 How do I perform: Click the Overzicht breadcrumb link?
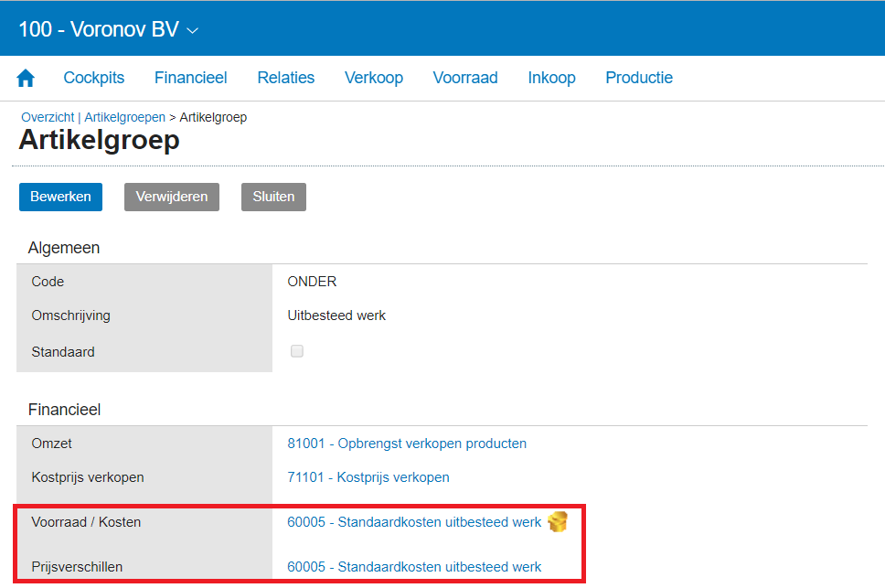coord(48,117)
